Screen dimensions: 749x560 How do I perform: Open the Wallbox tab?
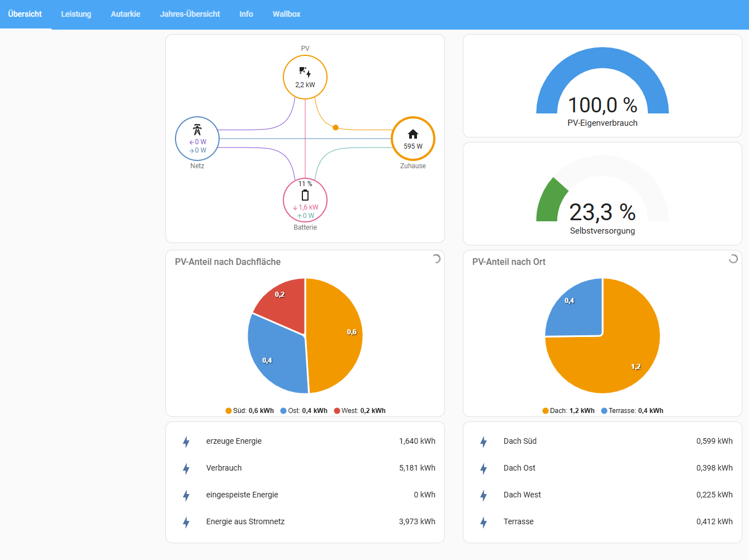point(286,14)
